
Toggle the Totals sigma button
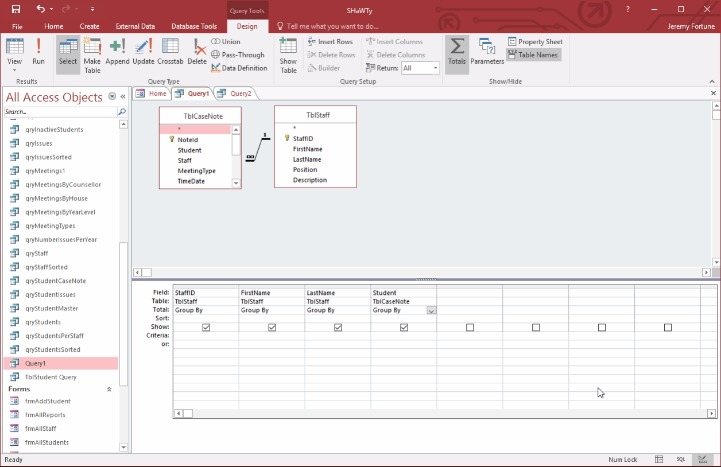[x=457, y=51]
